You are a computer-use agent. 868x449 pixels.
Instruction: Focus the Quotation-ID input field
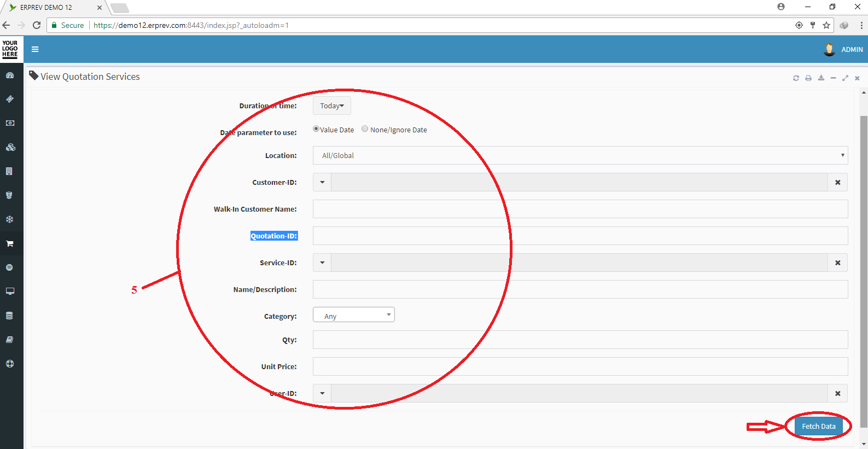click(x=580, y=236)
